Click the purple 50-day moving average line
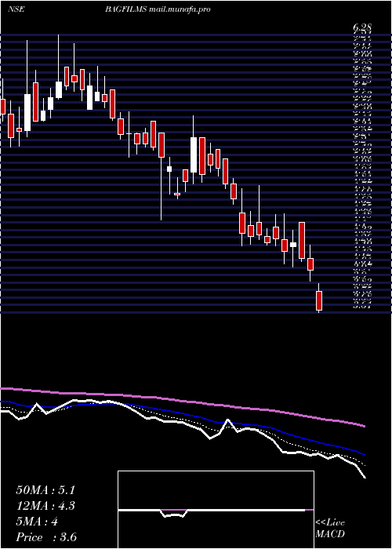Viewport: 392px width, 549px height. tap(182, 400)
